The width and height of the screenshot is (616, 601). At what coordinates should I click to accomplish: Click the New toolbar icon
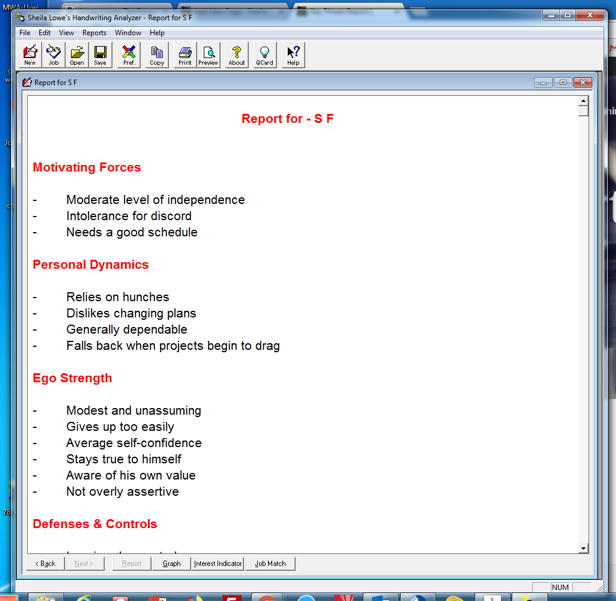coord(30,55)
